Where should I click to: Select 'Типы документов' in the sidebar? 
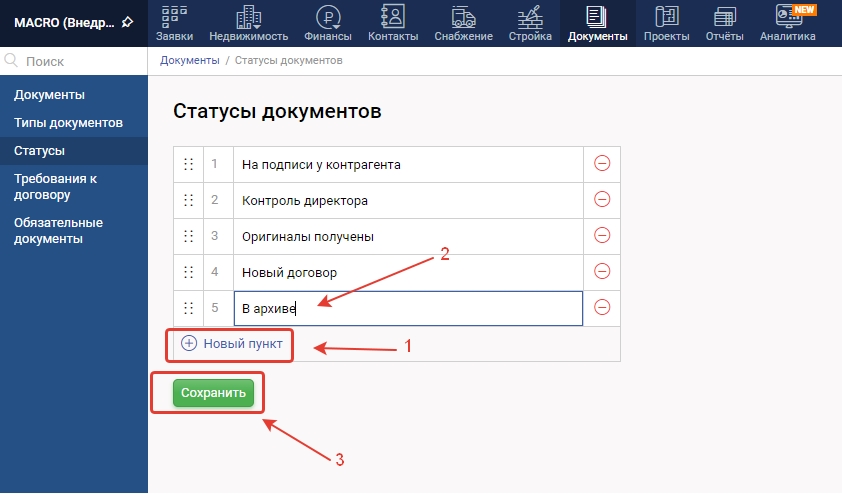68,122
